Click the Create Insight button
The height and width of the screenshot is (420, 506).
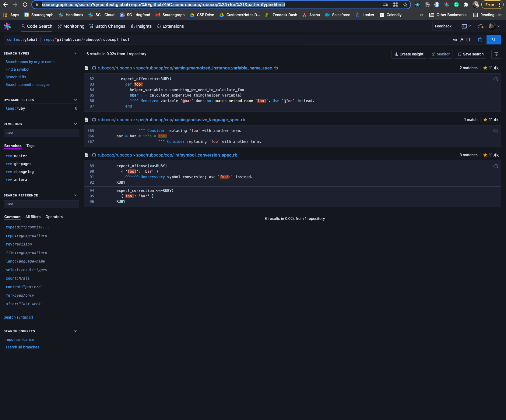pyautogui.click(x=409, y=54)
